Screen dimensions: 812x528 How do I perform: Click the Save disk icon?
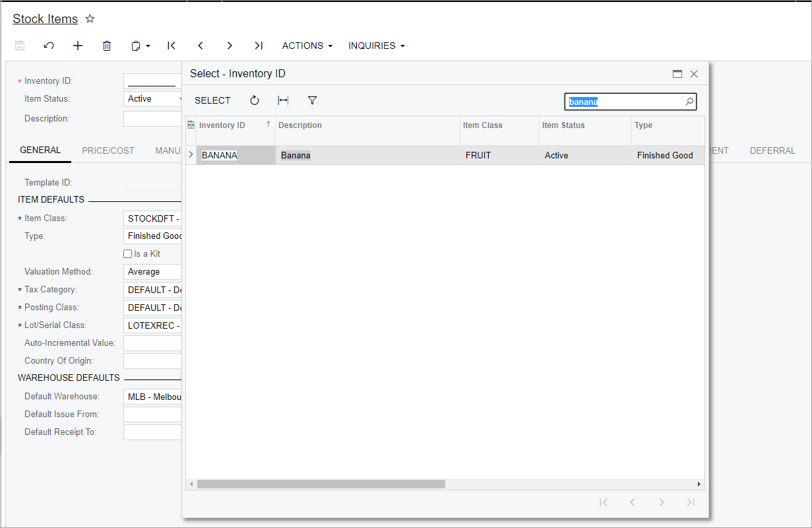click(20, 46)
